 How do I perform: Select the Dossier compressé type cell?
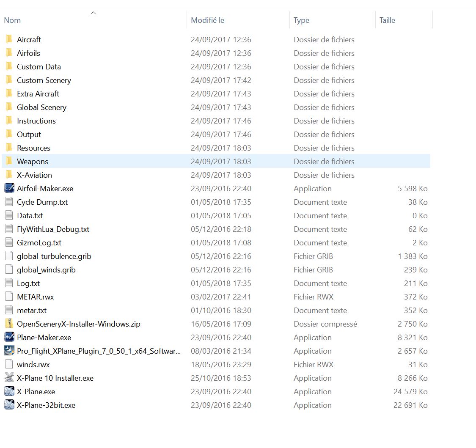(325, 324)
